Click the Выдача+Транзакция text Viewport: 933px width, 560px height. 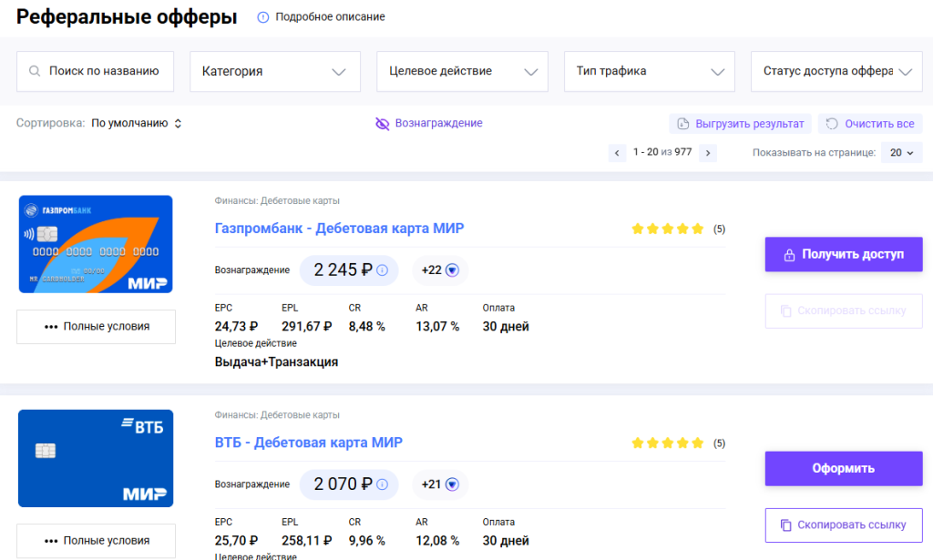tap(276, 362)
